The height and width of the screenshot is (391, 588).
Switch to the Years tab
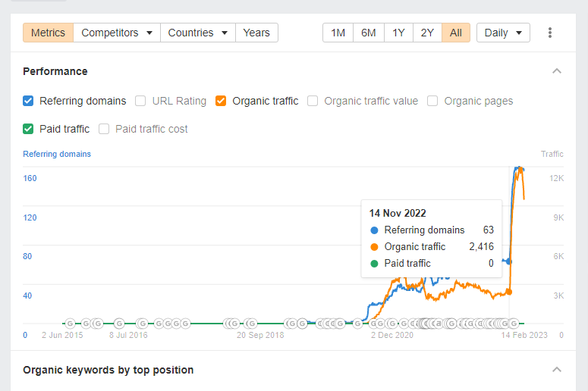click(x=256, y=33)
